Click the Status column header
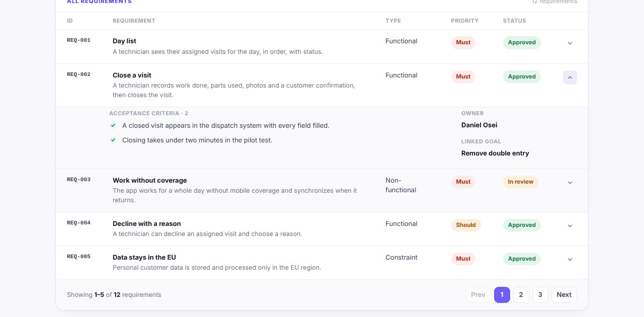Screen dimensions: 644x317 (x=515, y=21)
